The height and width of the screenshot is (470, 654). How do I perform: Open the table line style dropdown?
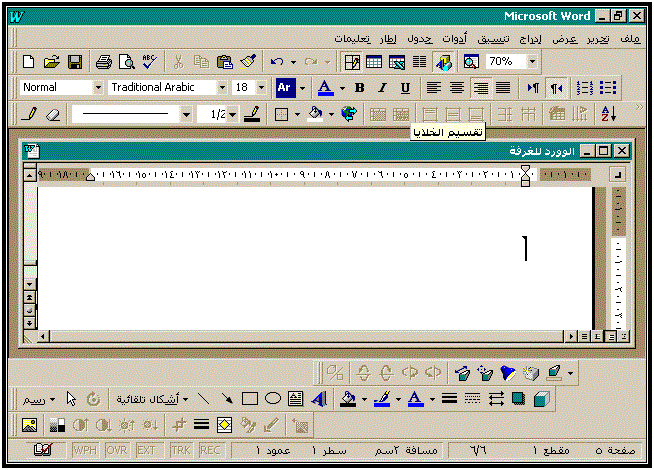coord(186,114)
